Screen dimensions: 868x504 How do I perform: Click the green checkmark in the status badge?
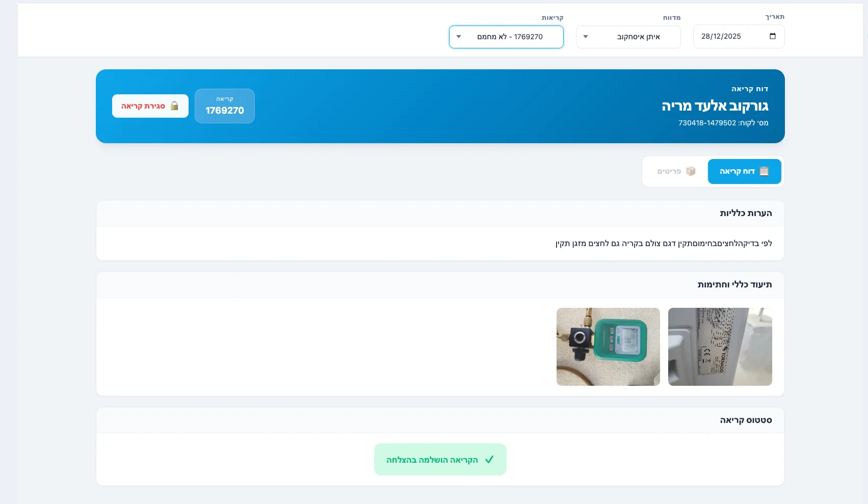[490, 459]
